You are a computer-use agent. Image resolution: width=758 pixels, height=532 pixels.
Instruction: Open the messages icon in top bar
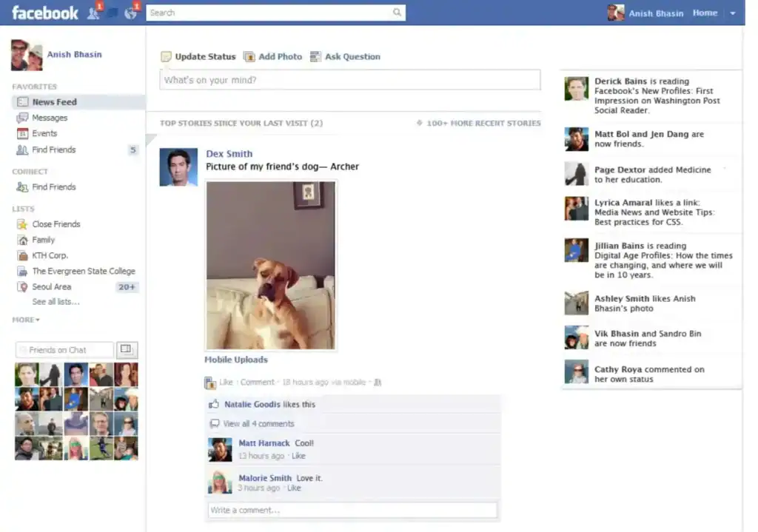pyautogui.click(x=113, y=13)
